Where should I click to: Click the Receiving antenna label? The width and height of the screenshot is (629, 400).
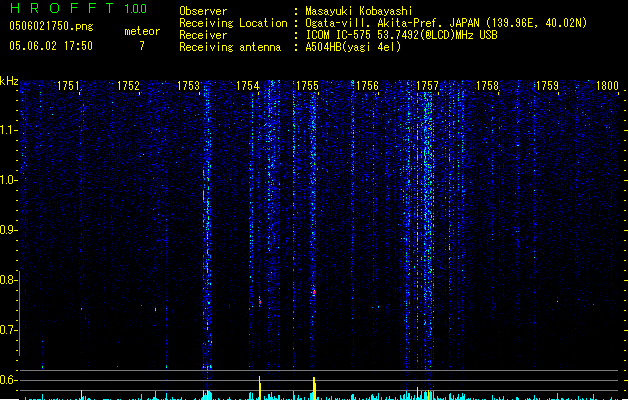point(230,47)
